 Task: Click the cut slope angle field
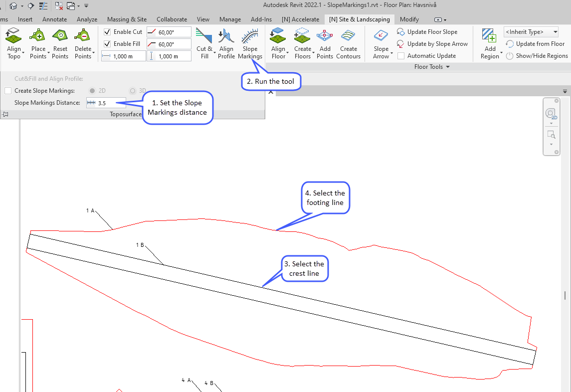[169, 32]
